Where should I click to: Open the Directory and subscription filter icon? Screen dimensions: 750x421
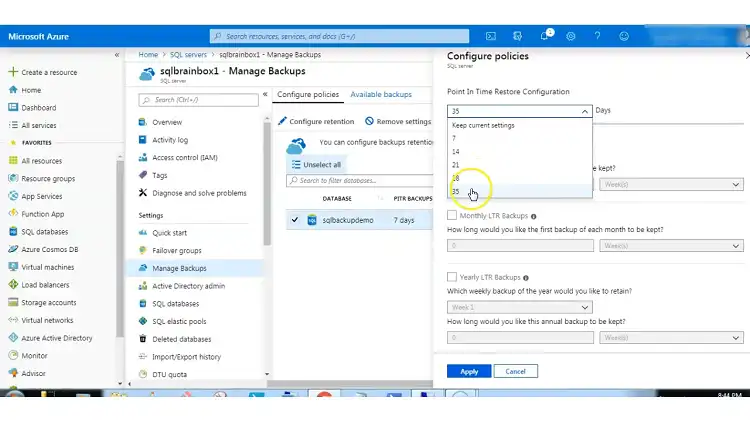click(517, 36)
